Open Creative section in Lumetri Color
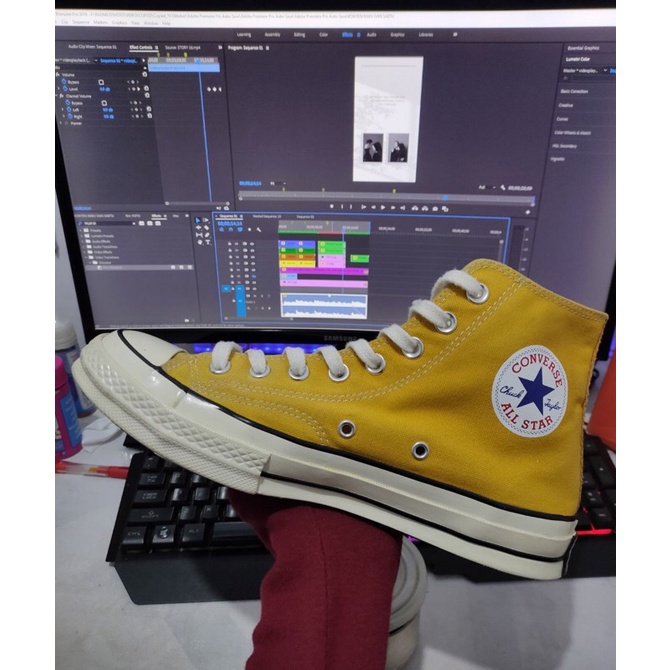The image size is (670, 670). 565,105
